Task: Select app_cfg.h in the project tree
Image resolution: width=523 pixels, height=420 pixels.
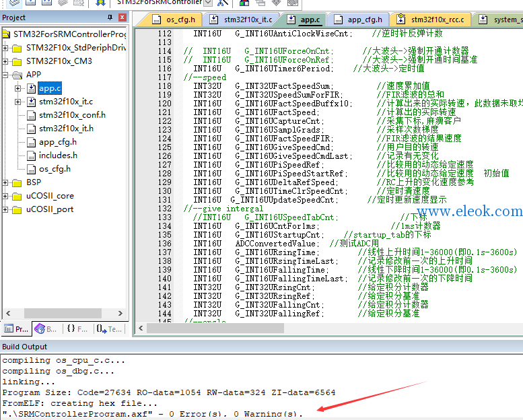Action: (x=58, y=142)
